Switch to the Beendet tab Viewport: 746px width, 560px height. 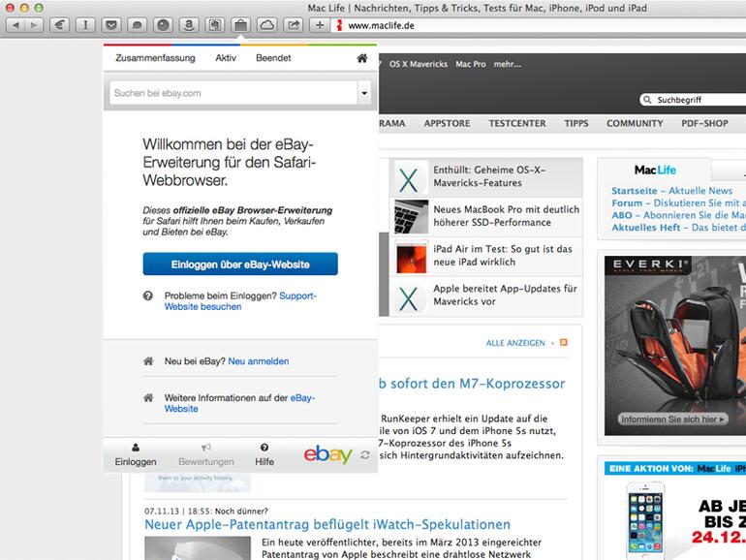tap(273, 58)
